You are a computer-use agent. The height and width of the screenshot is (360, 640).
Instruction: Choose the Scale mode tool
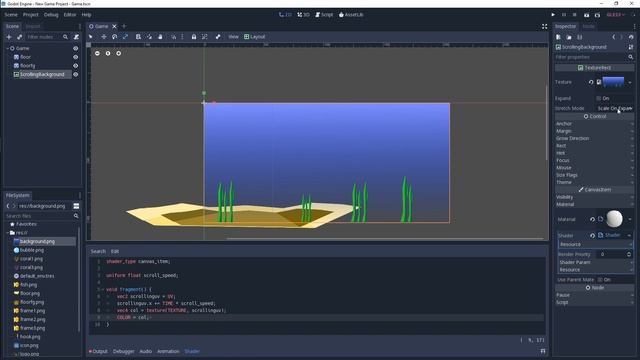(x=125, y=37)
